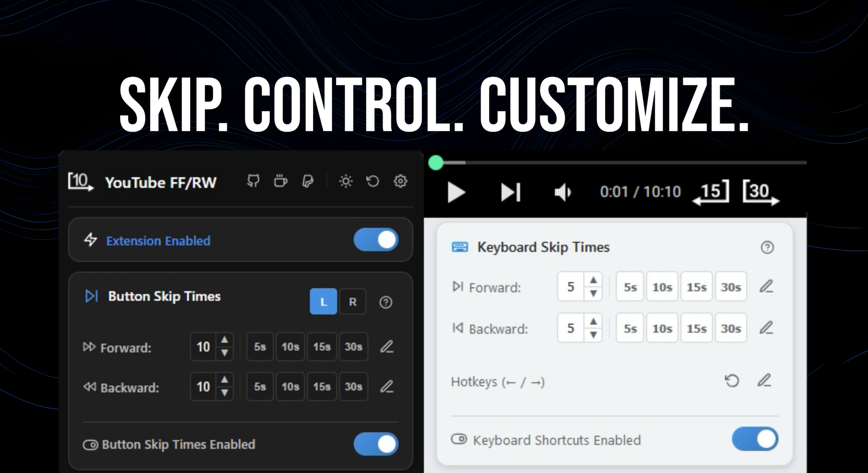Image resolution: width=868 pixels, height=473 pixels.
Task: Open help for Keyboard Skip Times
Action: [767, 248]
